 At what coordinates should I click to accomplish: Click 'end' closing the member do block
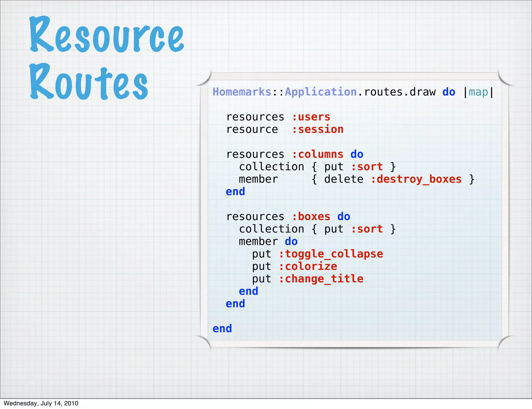(x=248, y=291)
